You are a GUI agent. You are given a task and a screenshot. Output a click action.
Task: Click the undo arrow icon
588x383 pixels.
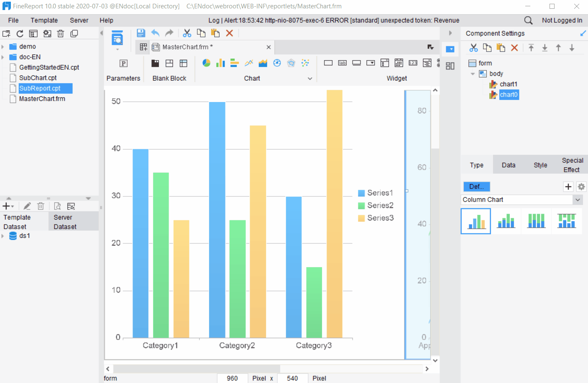155,33
